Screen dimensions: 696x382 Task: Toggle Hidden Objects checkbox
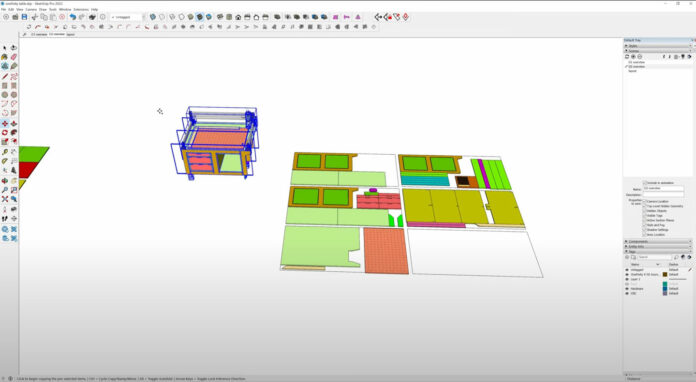pyautogui.click(x=645, y=211)
